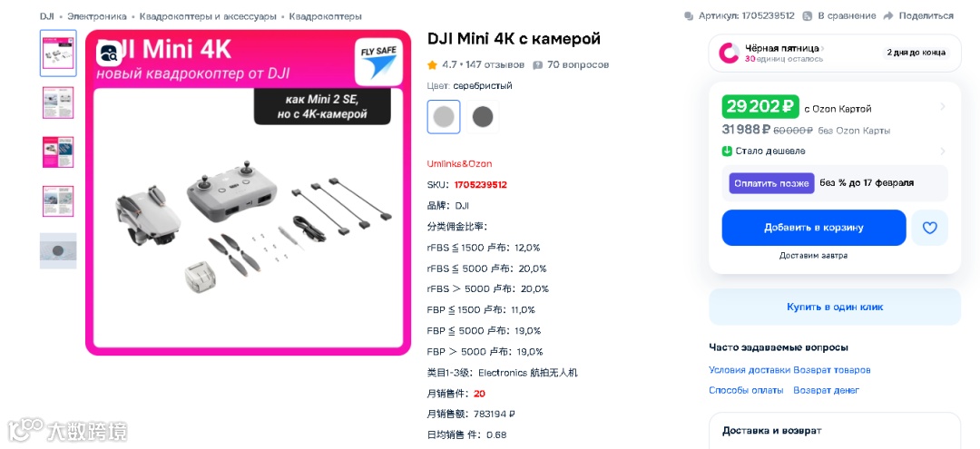Image resolution: width=980 pixels, height=449 pixels.
Task: Click the Чёрная пятница circle logo
Action: (729, 54)
